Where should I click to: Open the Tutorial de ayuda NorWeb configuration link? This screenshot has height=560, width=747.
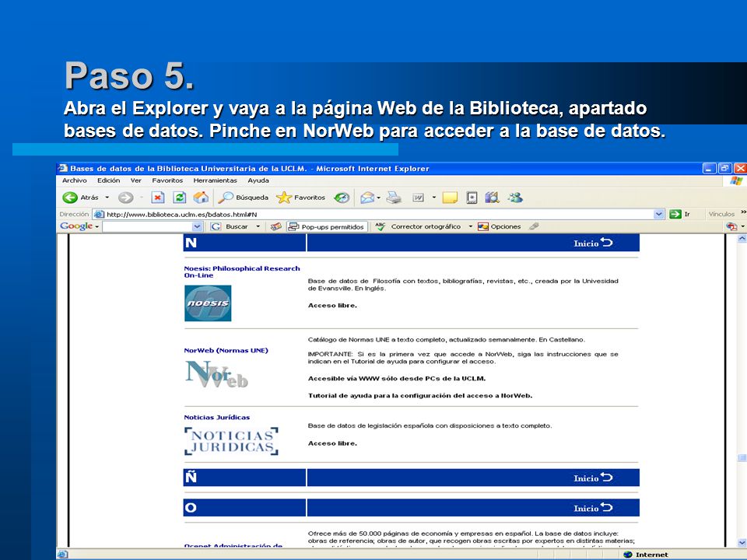pyautogui.click(x=419, y=396)
